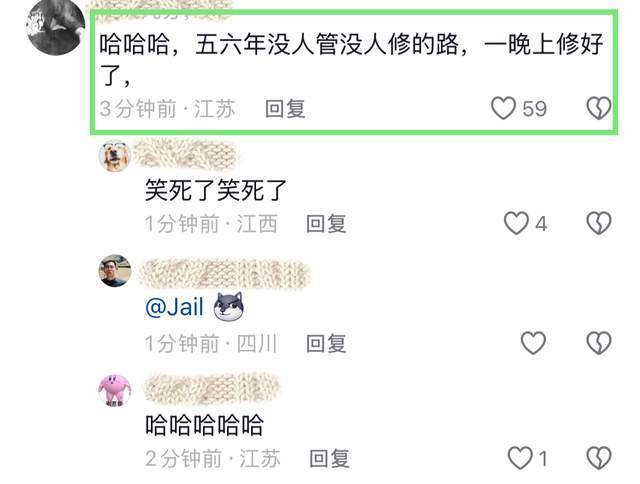The height and width of the screenshot is (484, 640).
Task: Reply to the @Jail comment
Action: tap(326, 343)
